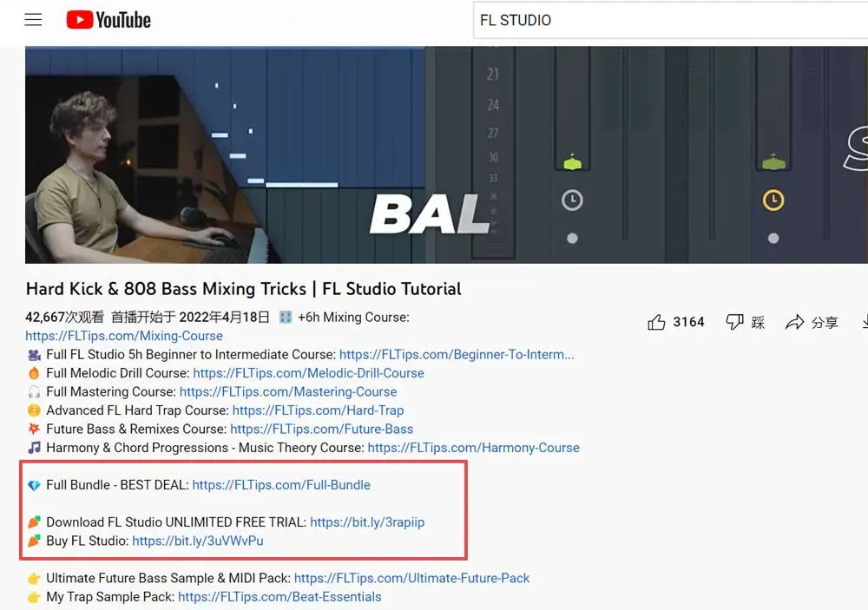Open the FLTips.com/Beat-Essentials link
Screen dimensions: 868x610
[279, 597]
